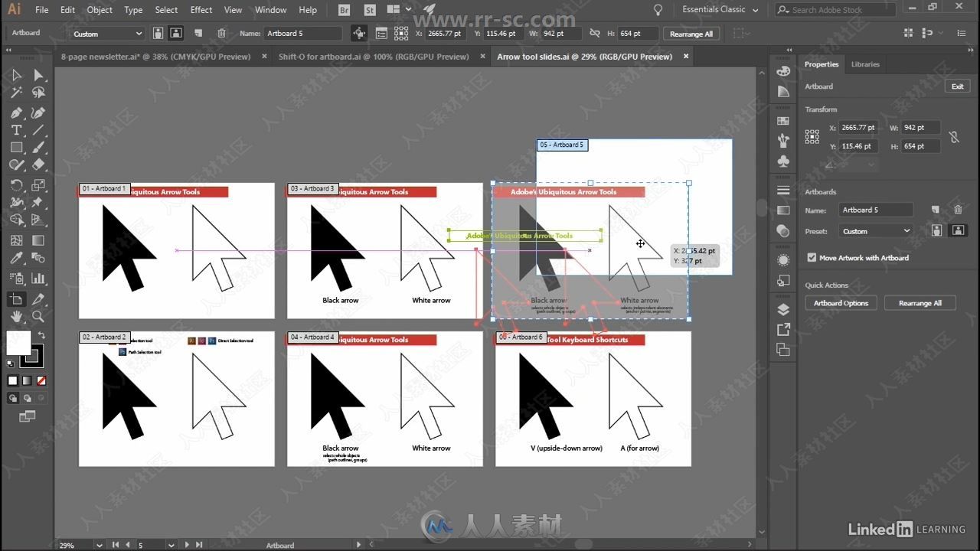Open Adobe Bridge via Br icon
Viewport: 980px width, 551px height.
pos(344,10)
